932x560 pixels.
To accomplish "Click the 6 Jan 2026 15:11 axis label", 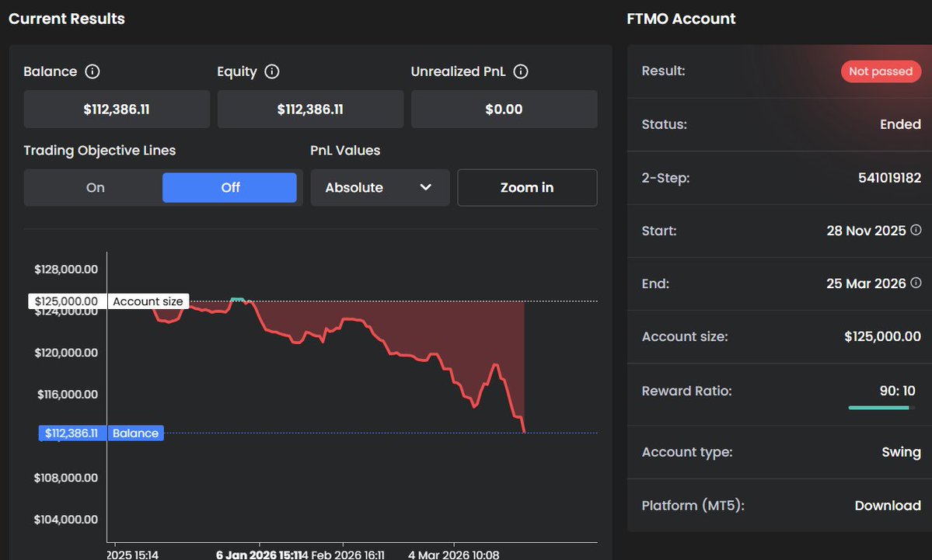I will tap(260, 555).
